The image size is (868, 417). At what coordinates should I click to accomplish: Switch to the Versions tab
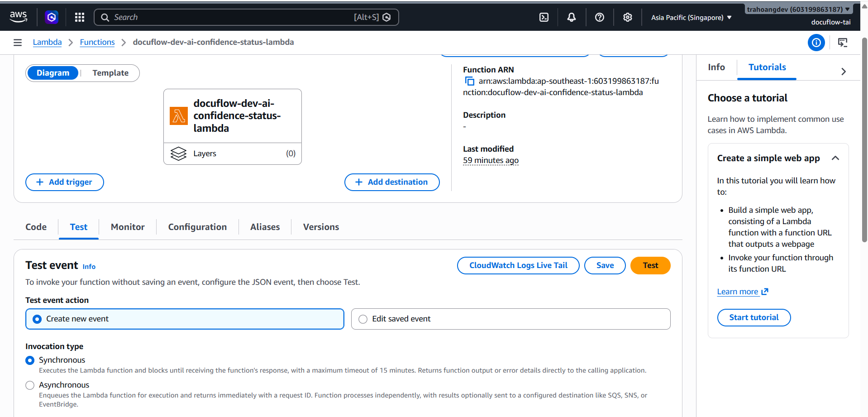321,227
